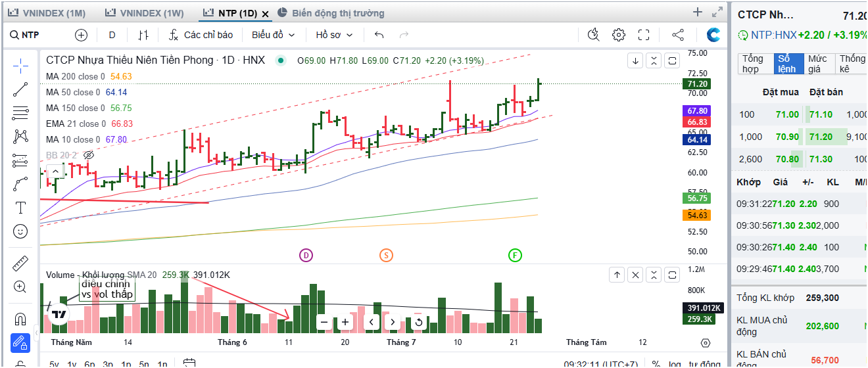The image size is (868, 368).
Task: Click the fullscreen mode icon
Action: point(644,35)
